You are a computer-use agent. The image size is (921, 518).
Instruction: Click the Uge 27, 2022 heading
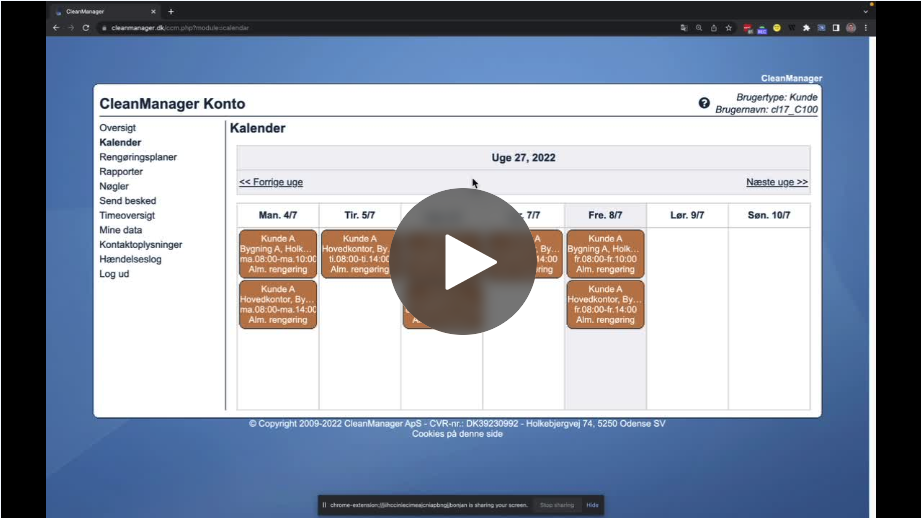(523, 157)
